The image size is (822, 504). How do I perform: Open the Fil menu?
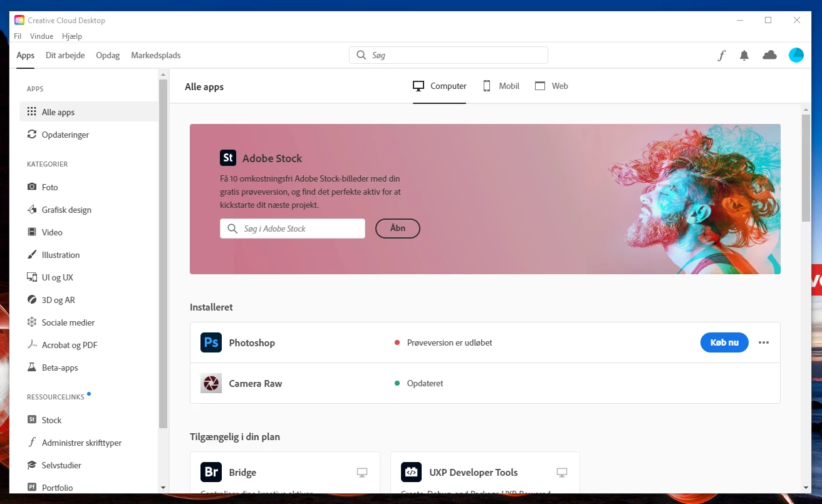18,36
